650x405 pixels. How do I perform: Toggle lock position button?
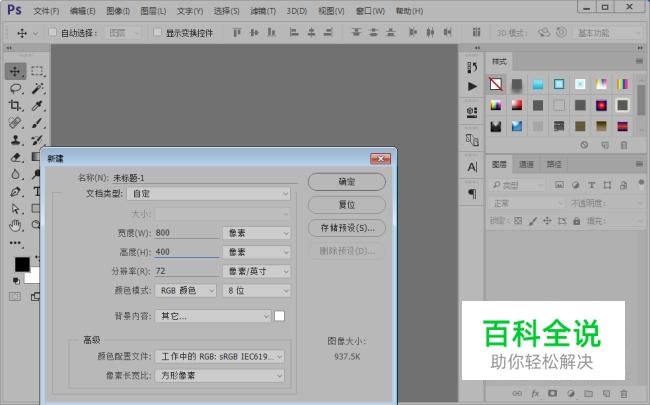click(x=547, y=221)
